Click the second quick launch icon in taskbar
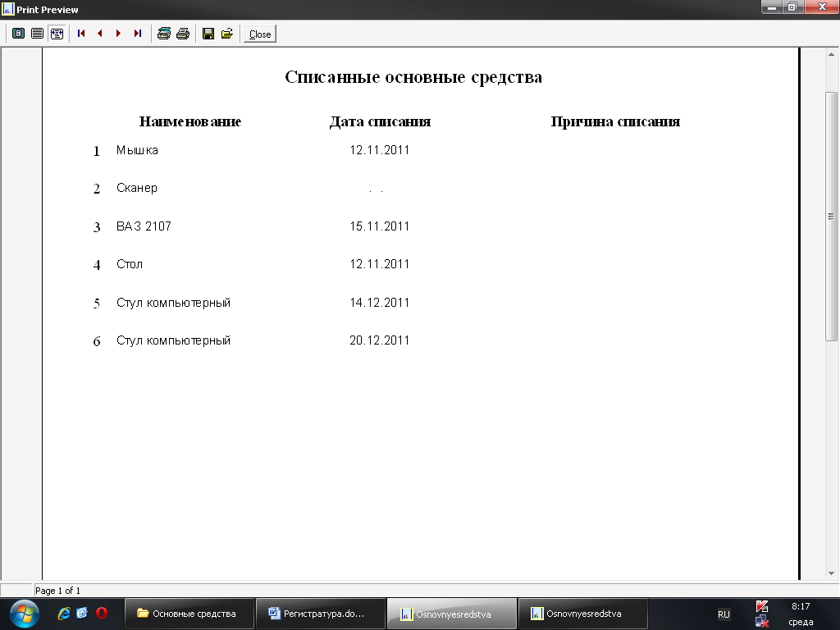 click(x=82, y=614)
